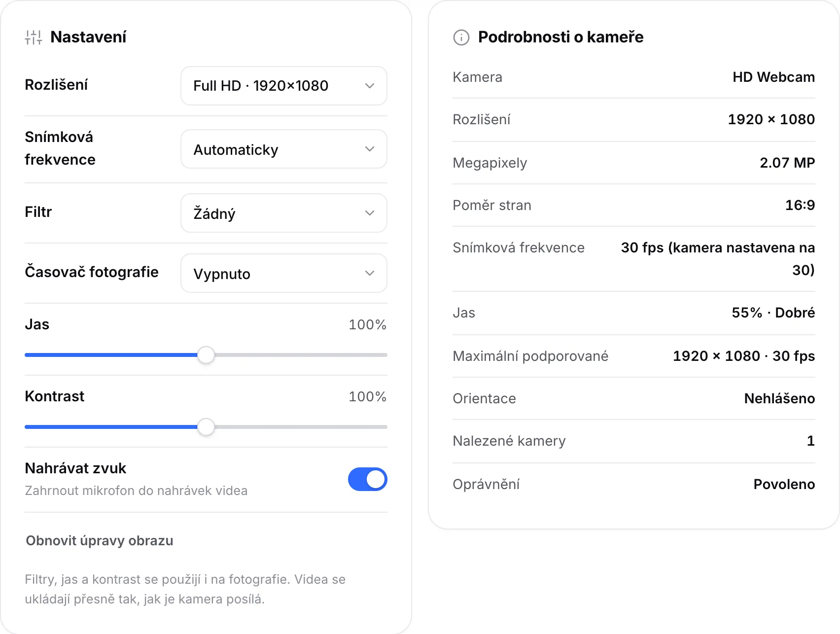This screenshot has width=840, height=634.
Task: Click the Nahrávat zvuk label
Action: tap(75, 468)
